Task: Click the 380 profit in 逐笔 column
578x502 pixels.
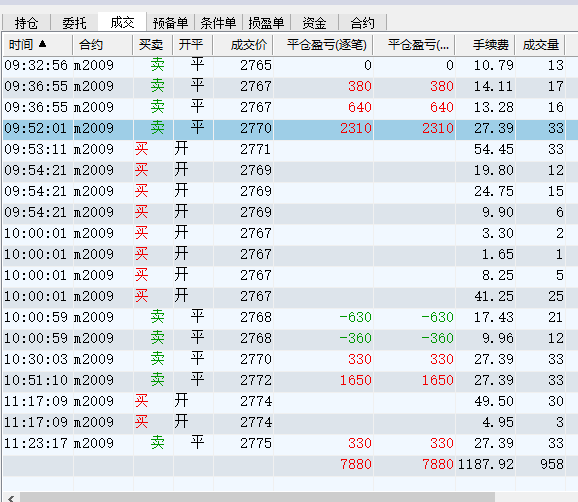Action: pyautogui.click(x=360, y=87)
